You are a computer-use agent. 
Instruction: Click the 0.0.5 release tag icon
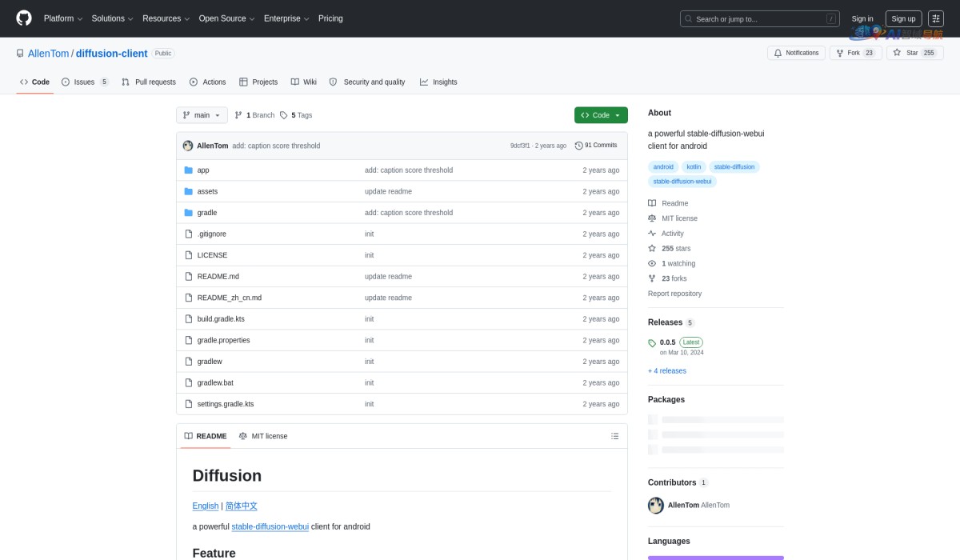point(652,342)
